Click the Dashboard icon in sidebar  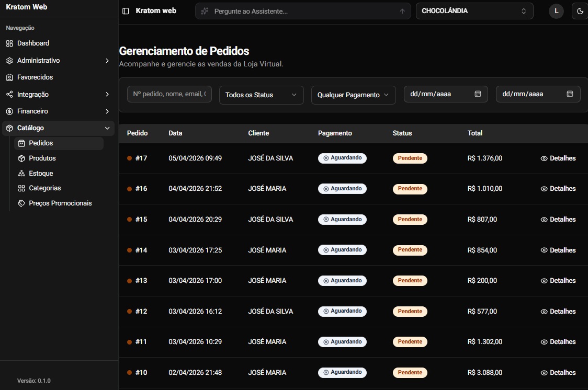pyautogui.click(x=9, y=43)
